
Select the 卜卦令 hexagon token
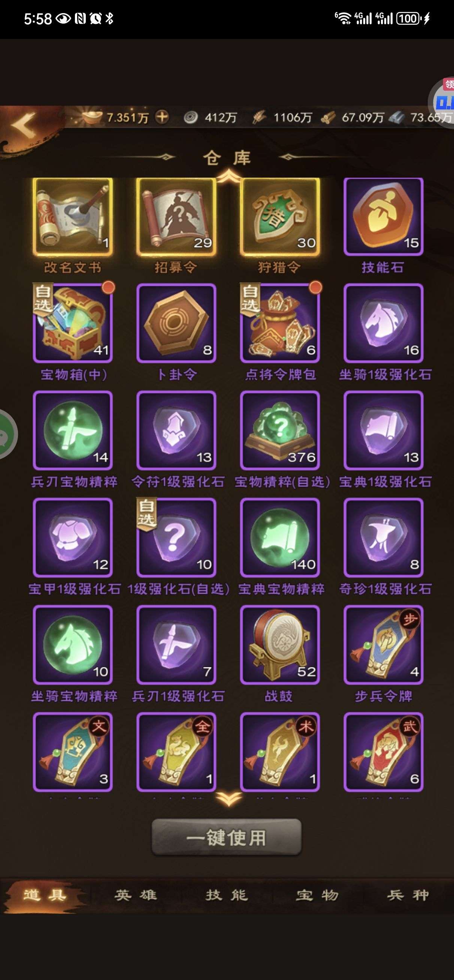176,323
